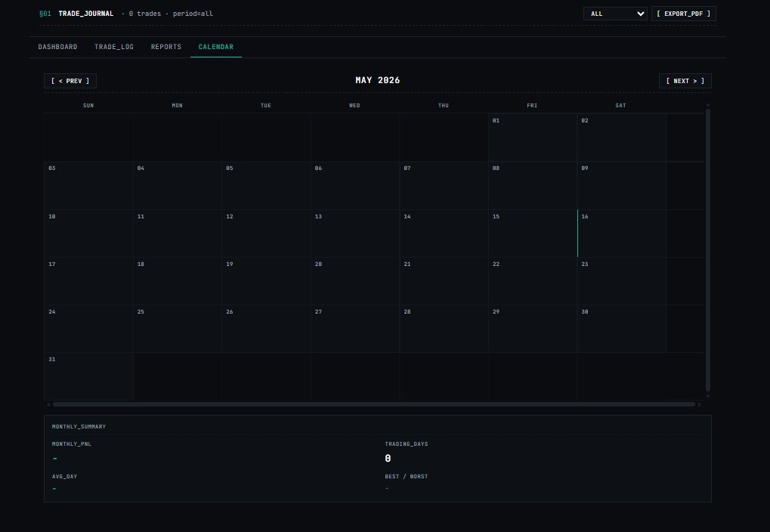The image size is (770, 532).
Task: Click the TRADE_JOURNAL heading
Action: pyautogui.click(x=86, y=14)
